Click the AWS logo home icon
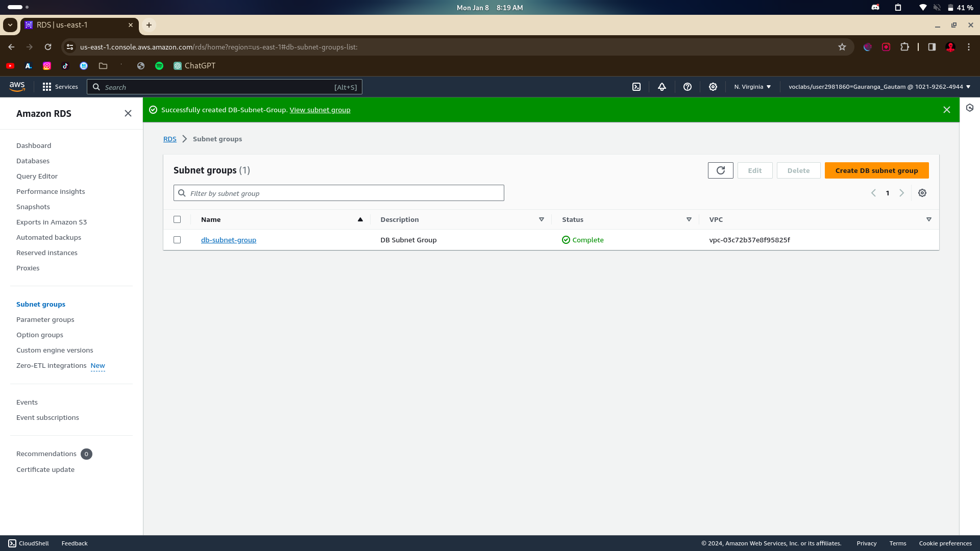Viewport: 980px width, 551px height. (17, 87)
